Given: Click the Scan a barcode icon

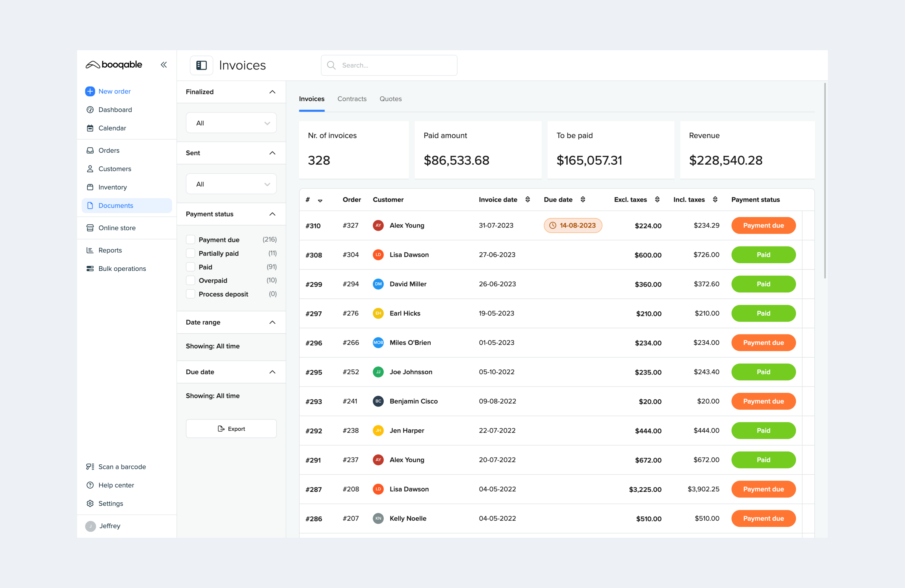Looking at the screenshot, I should point(90,466).
